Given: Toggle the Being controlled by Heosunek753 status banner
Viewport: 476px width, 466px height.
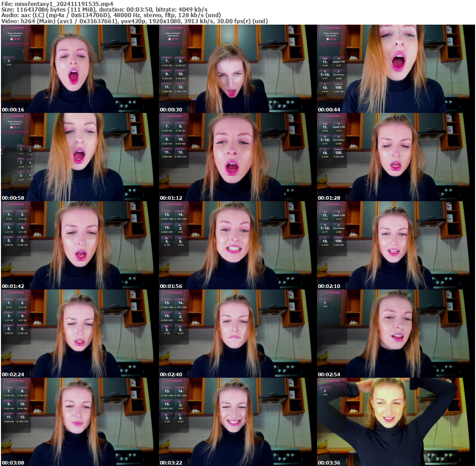Looking at the screenshot, I should (x=331, y=34).
